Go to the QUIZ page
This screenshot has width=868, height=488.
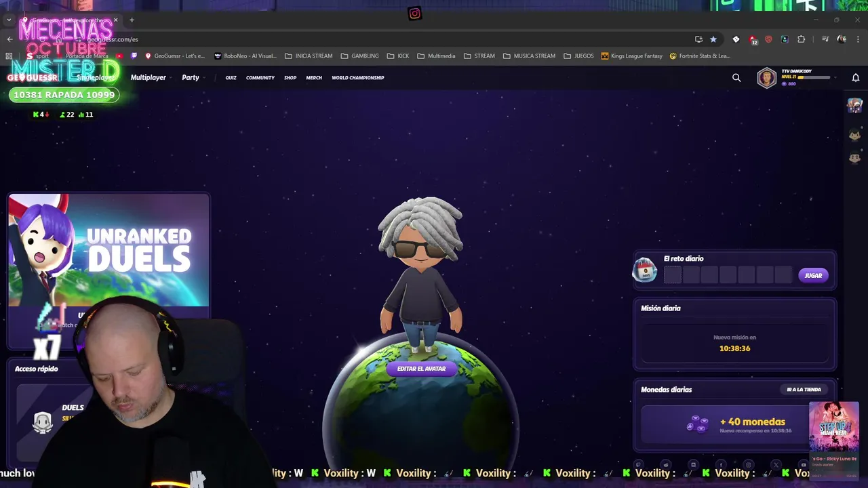point(231,77)
